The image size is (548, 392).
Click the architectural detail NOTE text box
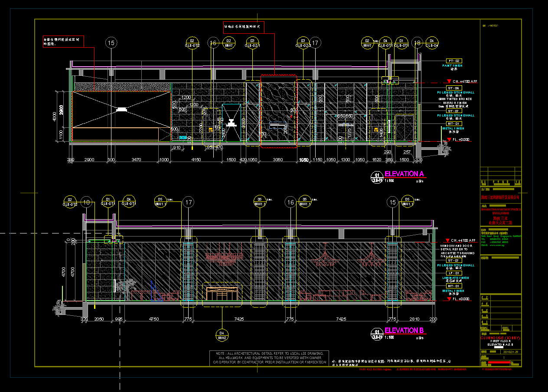click(x=269, y=357)
